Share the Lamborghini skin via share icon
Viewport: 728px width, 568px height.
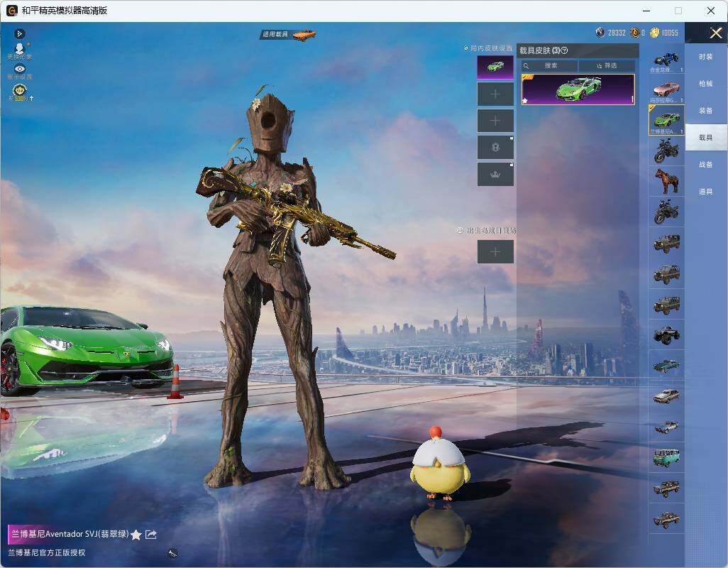point(151,535)
